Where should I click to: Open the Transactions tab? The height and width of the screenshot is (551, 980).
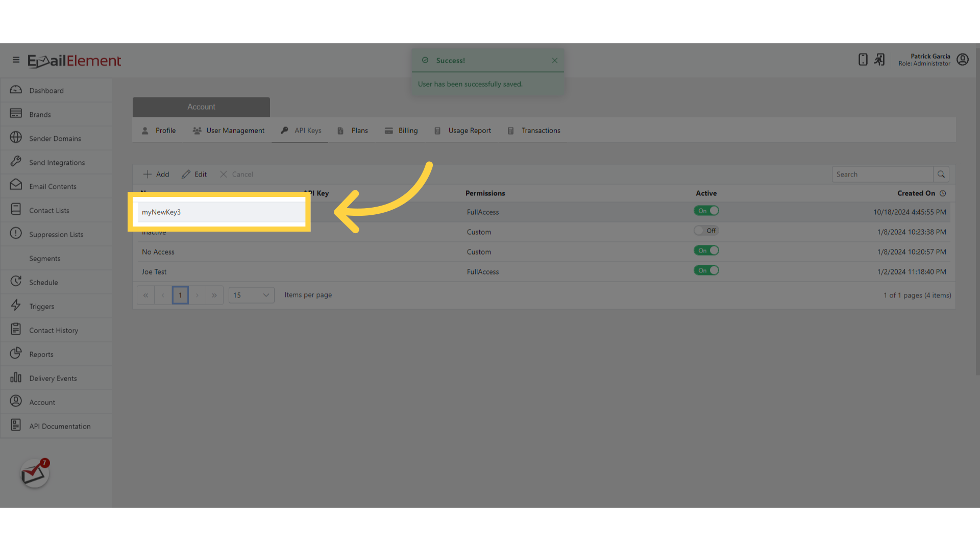534,131
